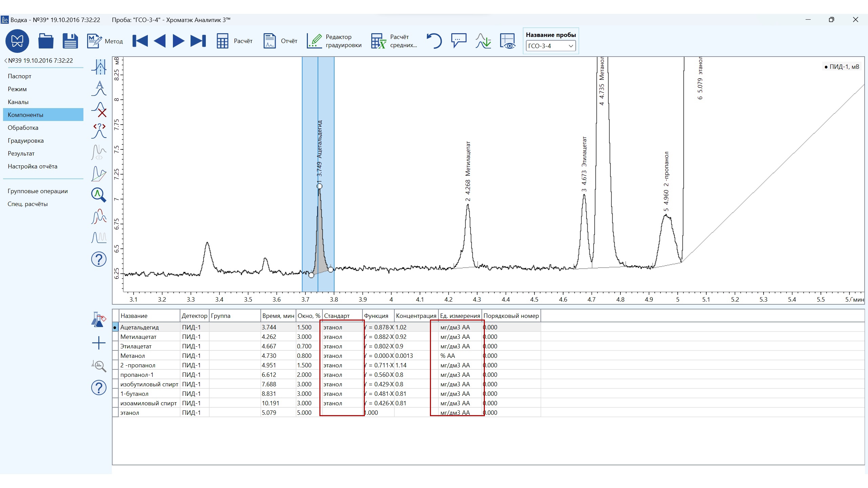Click the Метод toolbar button
The width and height of the screenshot is (868, 488).
[105, 41]
